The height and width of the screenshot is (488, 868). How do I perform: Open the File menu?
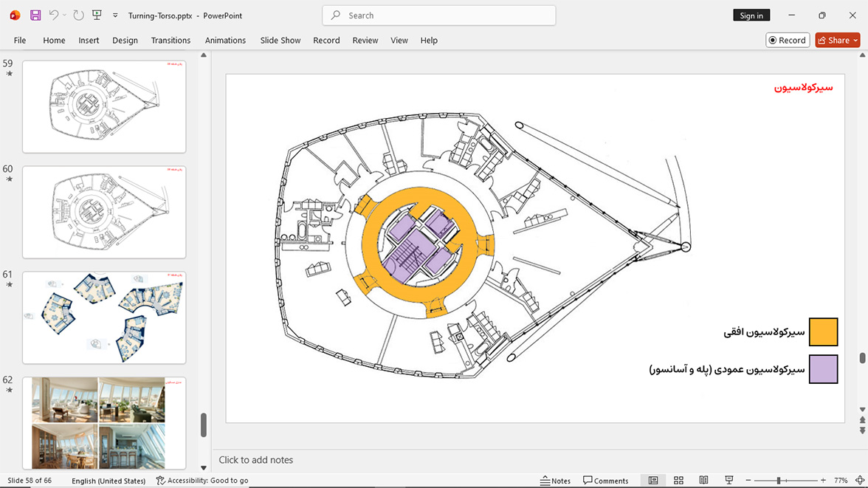(20, 41)
